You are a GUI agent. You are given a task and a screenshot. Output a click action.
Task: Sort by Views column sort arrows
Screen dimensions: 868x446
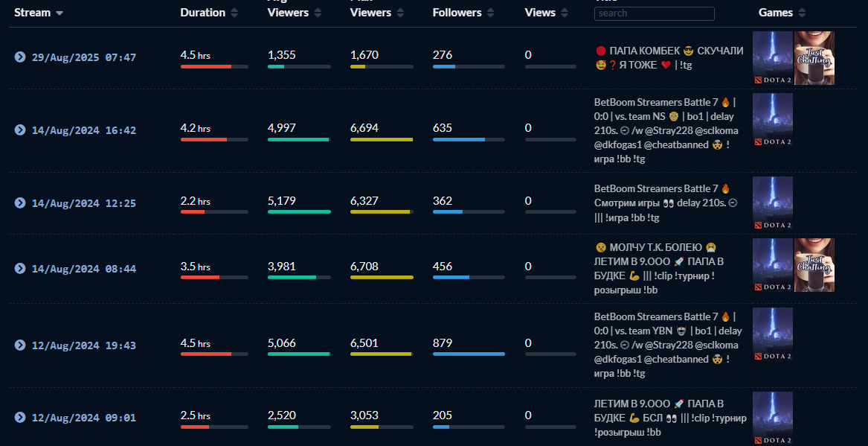pyautogui.click(x=565, y=13)
